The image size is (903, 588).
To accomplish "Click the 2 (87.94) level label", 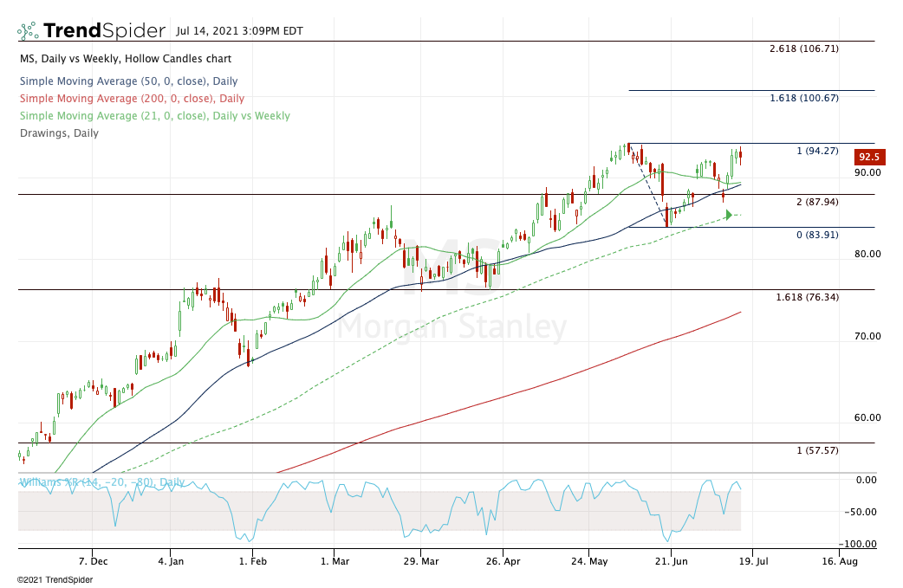I will 817,202.
